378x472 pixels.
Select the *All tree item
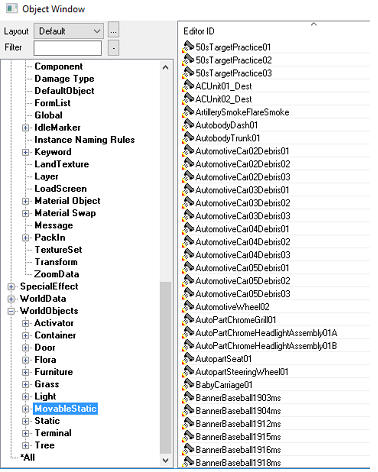(27, 457)
